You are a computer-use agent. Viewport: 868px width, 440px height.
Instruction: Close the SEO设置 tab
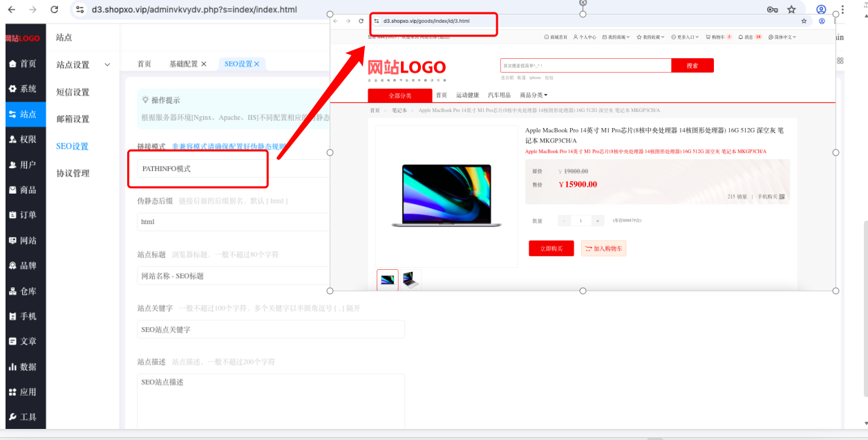tap(256, 64)
